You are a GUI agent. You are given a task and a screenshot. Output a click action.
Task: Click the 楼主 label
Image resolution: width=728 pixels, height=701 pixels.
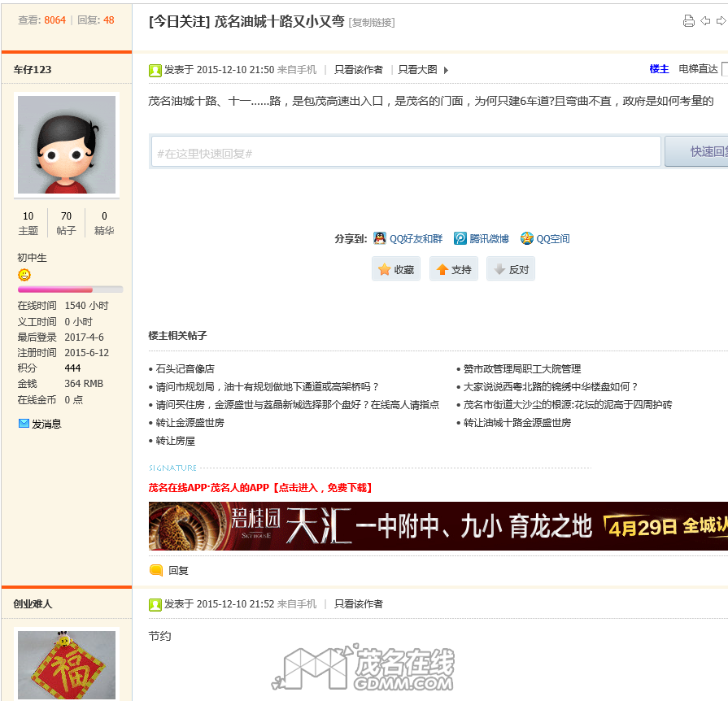[659, 68]
